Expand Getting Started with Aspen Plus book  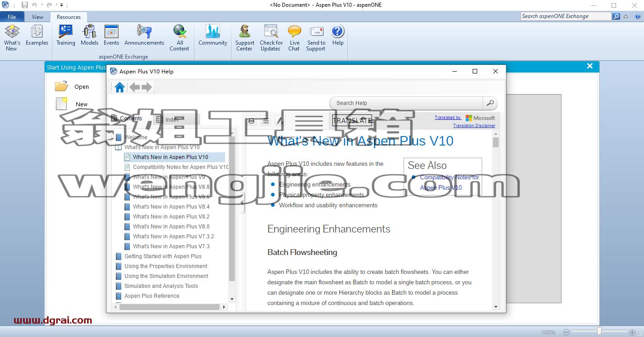119,256
